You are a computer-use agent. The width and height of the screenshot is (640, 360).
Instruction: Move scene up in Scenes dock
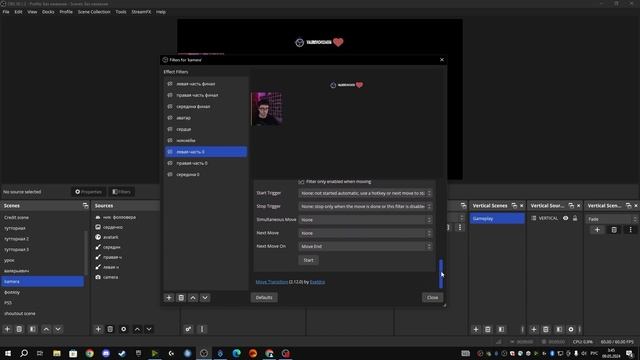[46, 329]
